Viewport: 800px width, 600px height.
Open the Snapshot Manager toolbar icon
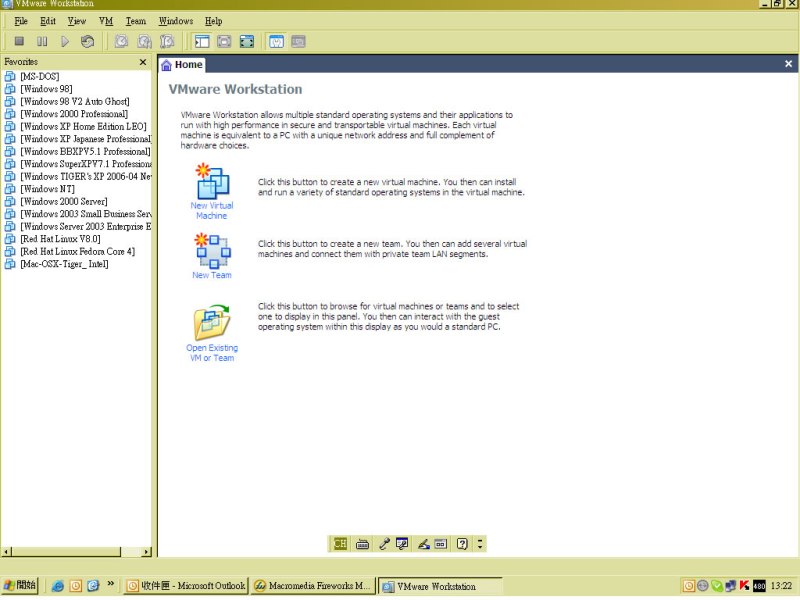coord(167,41)
